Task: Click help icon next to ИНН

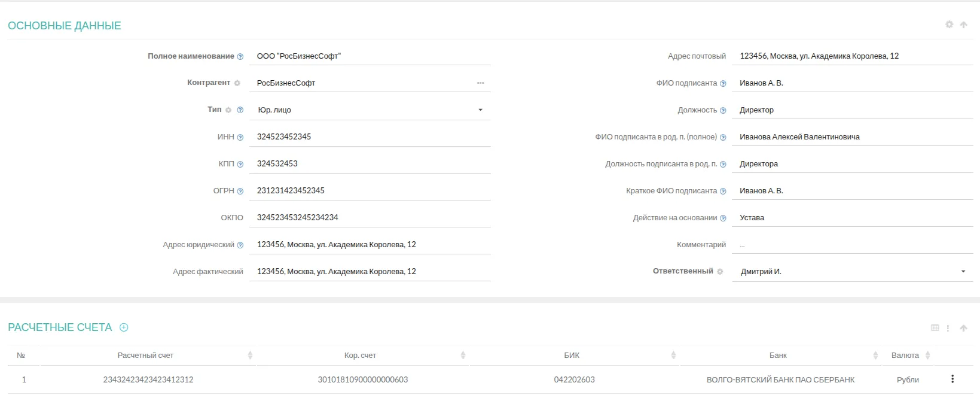Action: pos(240,138)
